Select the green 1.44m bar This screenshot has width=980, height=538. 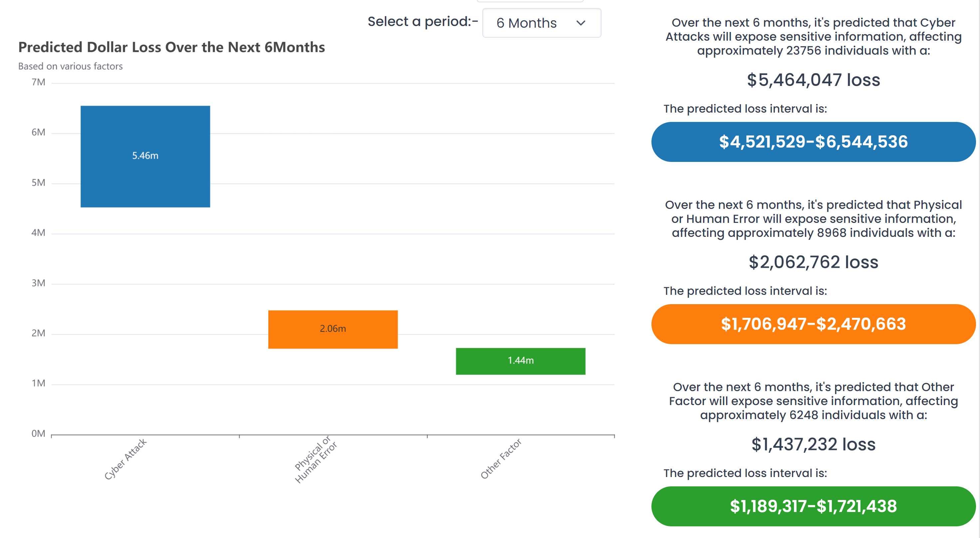click(520, 360)
